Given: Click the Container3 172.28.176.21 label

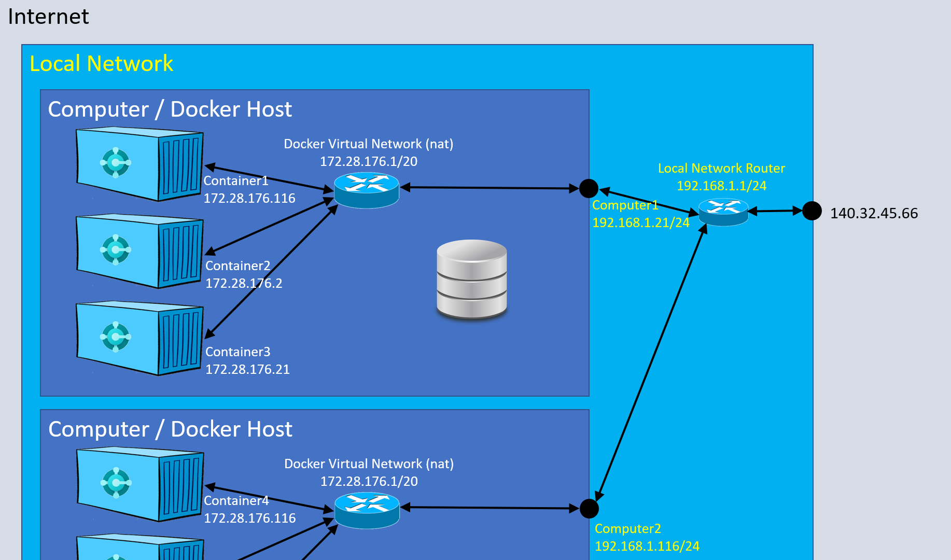Looking at the screenshot, I should tap(247, 360).
